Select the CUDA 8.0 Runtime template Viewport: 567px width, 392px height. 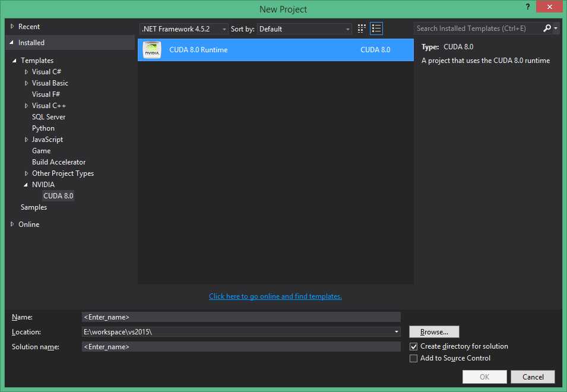pos(275,50)
